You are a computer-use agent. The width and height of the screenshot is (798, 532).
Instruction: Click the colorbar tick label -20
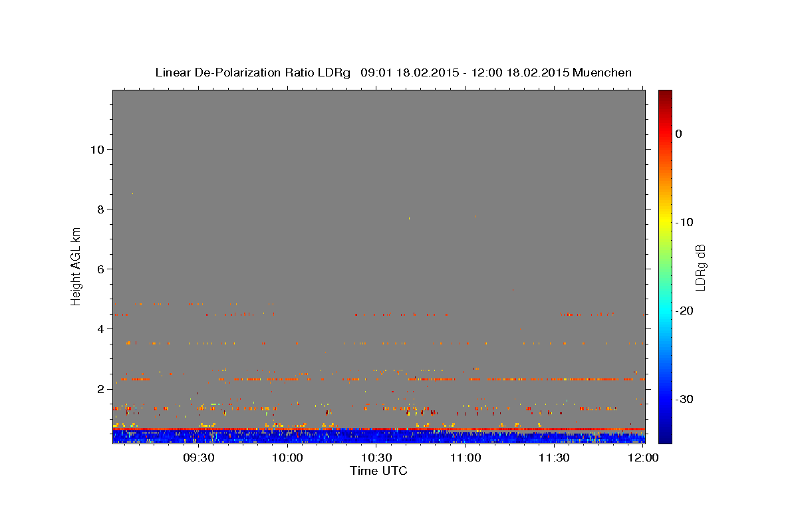[x=684, y=311]
